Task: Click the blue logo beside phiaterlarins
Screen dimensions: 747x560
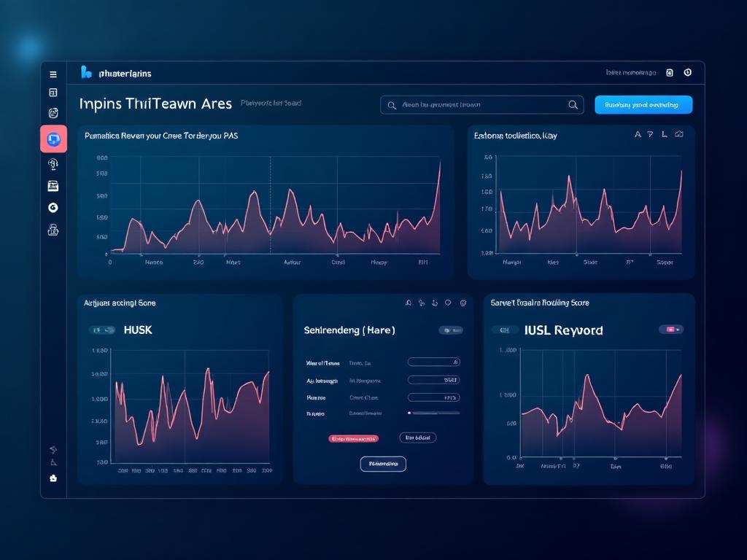Action: click(86, 72)
